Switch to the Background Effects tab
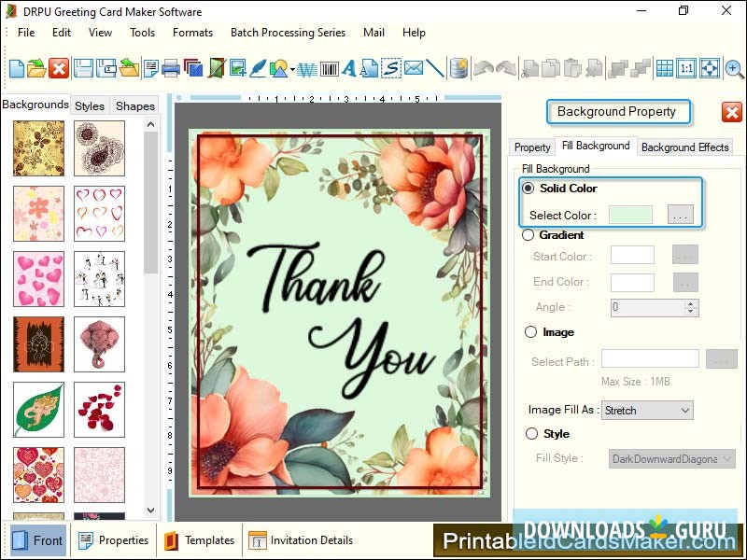The width and height of the screenshot is (747, 560). click(684, 147)
